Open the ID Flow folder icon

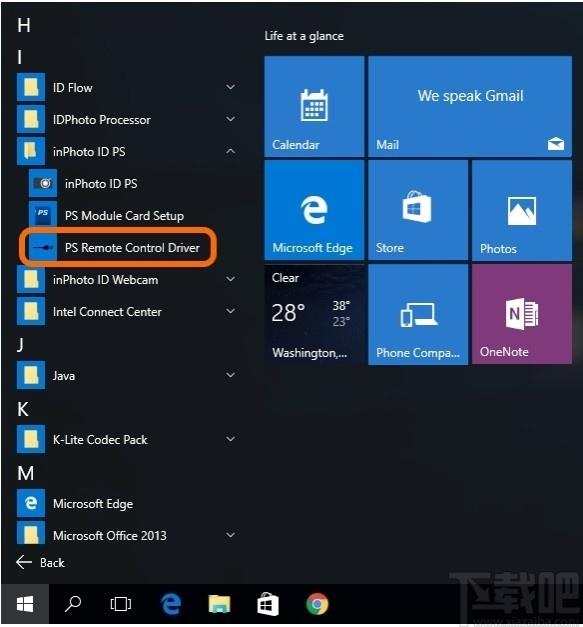[31, 88]
